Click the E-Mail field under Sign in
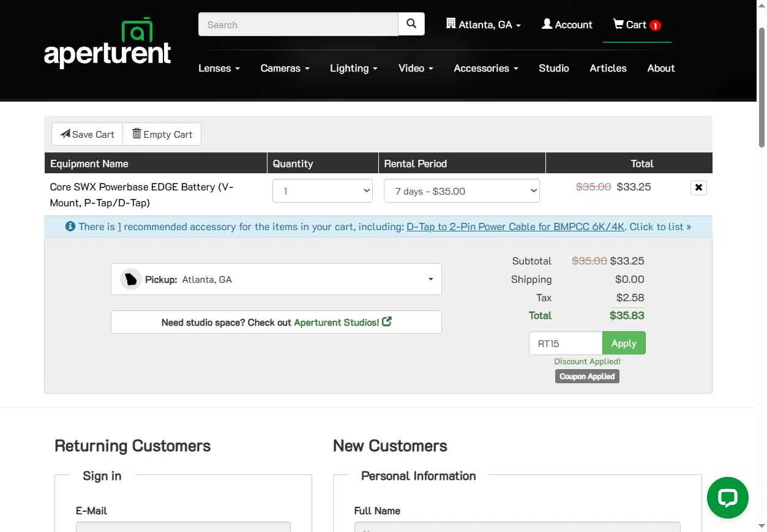Screen dimensions: 767x532 click(183, 526)
